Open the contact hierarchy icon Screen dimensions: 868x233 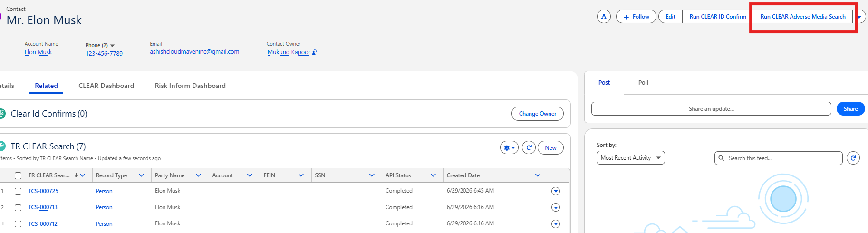coord(604,17)
